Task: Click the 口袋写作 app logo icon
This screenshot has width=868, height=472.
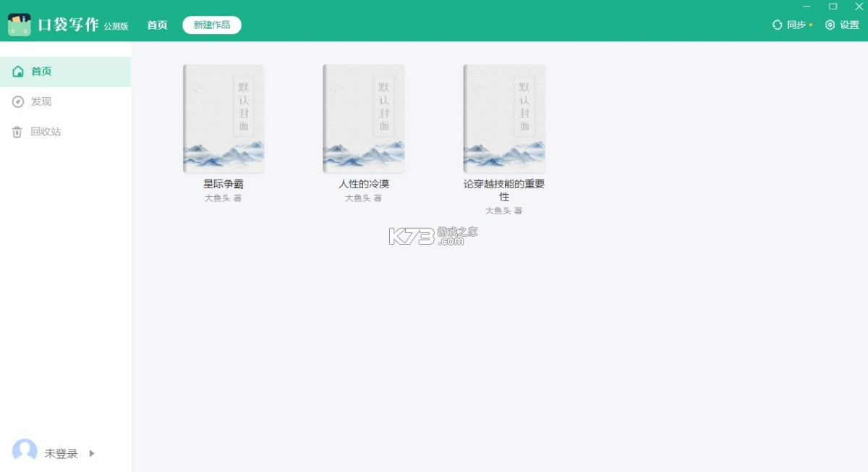Action: [x=20, y=25]
